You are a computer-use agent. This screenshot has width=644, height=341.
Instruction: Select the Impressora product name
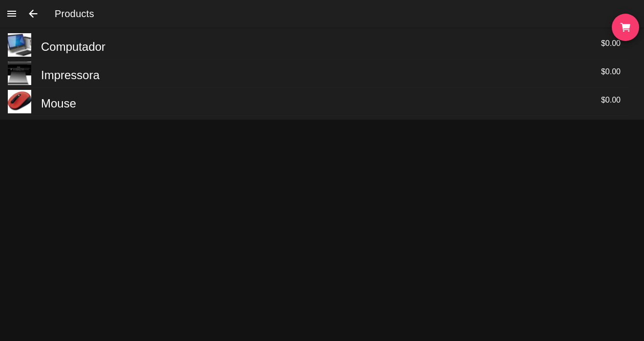(x=70, y=75)
